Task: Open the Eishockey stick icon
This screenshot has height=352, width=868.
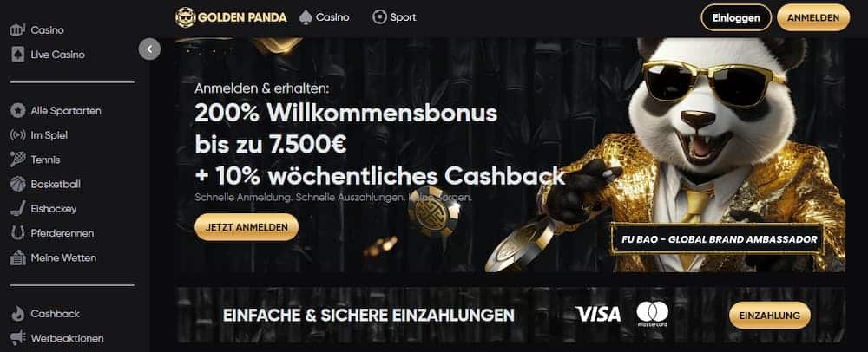Action: [x=17, y=209]
